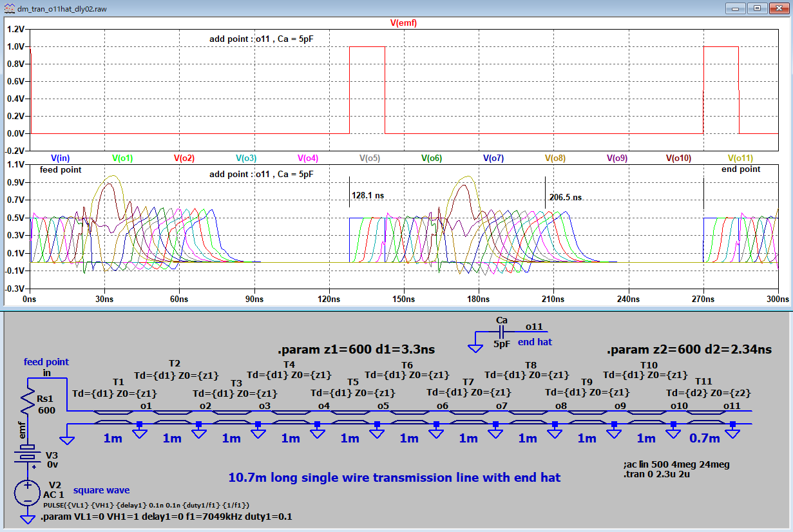
Task: Select the '0.7m' length label
Action: (x=705, y=439)
